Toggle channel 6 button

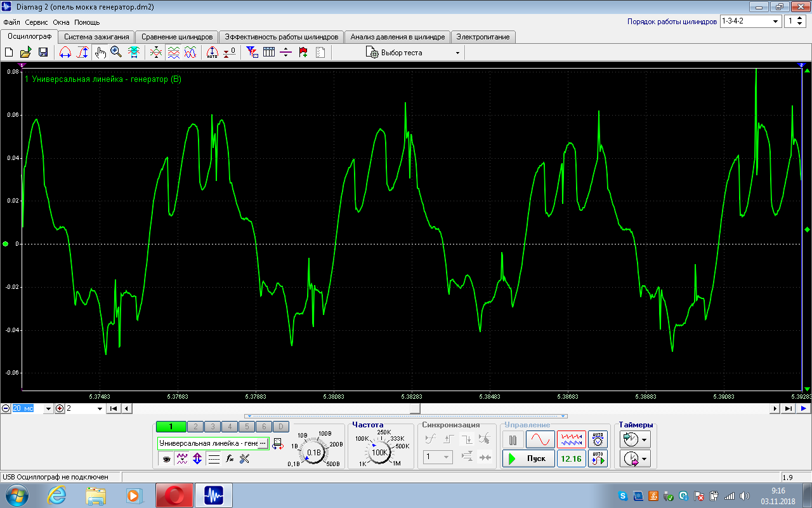264,427
